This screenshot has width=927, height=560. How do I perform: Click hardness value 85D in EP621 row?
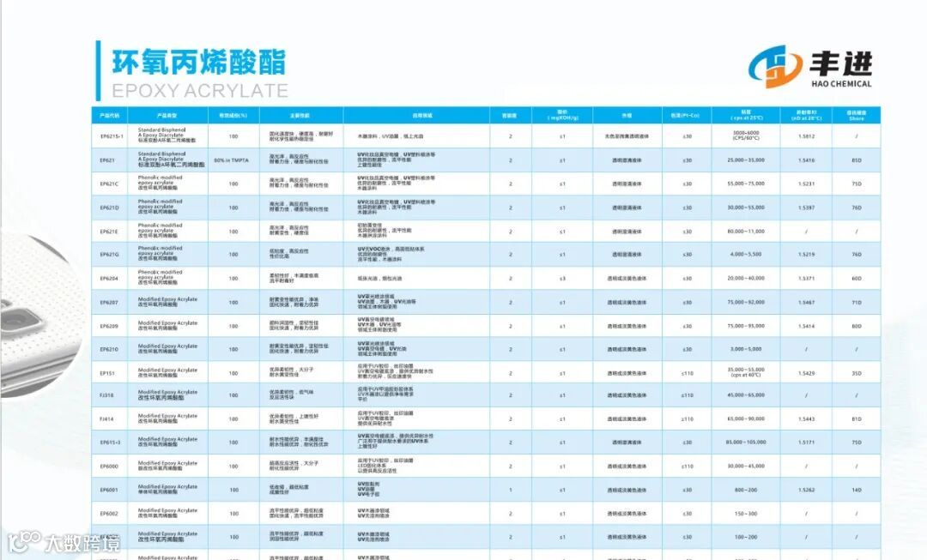pos(856,160)
